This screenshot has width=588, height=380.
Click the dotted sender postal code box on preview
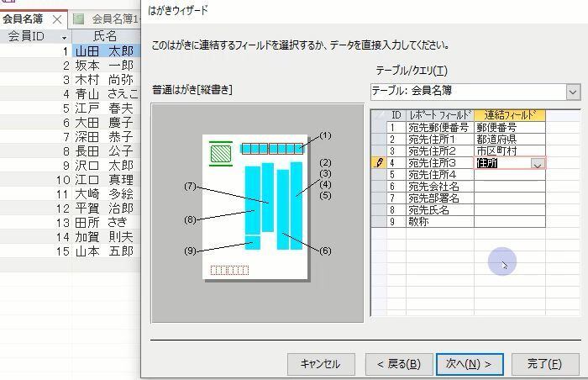(x=229, y=270)
